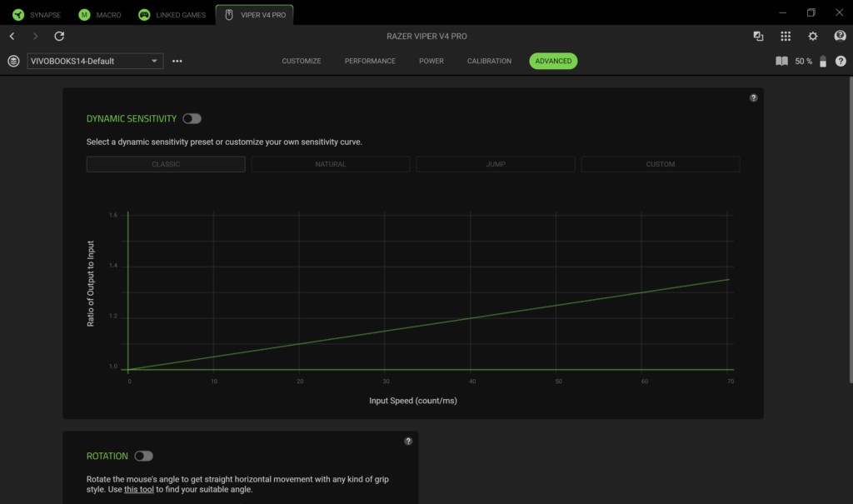Open the 'this tool' link
The image size is (853, 504).
(139, 489)
